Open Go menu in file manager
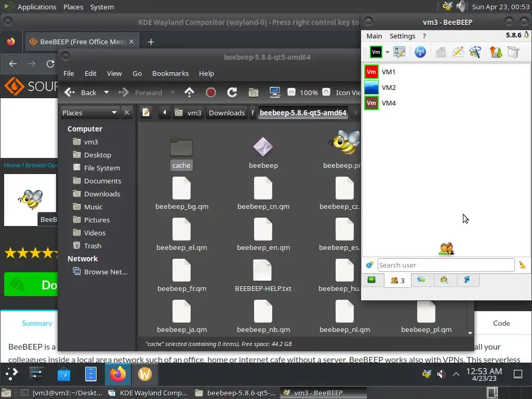The image size is (532, 399). click(137, 73)
